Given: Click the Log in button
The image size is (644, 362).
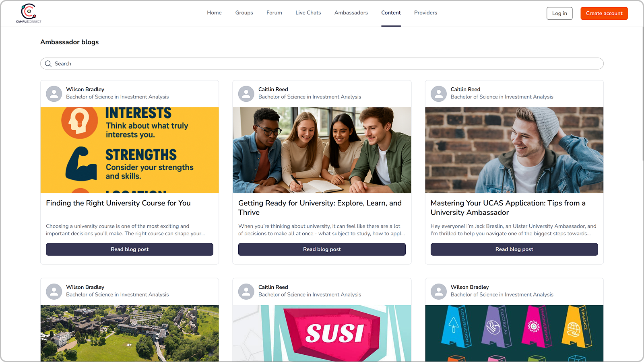Looking at the screenshot, I should pyautogui.click(x=559, y=13).
